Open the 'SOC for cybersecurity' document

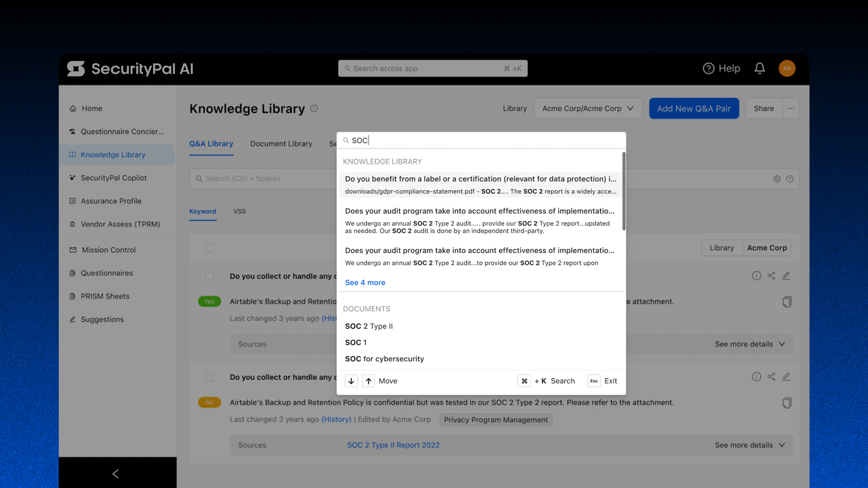[x=384, y=359]
